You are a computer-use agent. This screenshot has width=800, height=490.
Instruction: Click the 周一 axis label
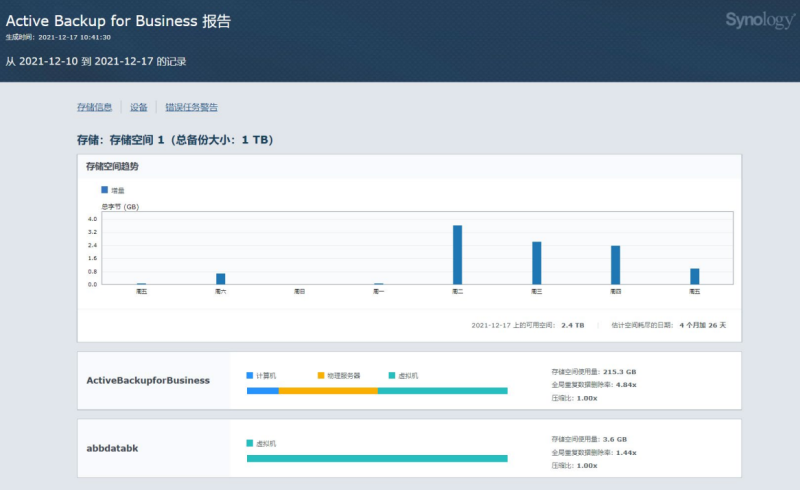[379, 291]
